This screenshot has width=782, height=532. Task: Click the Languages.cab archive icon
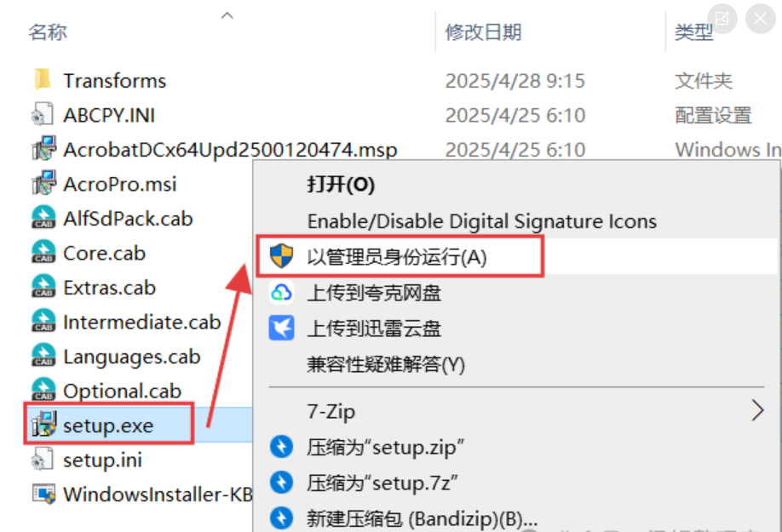[44, 356]
